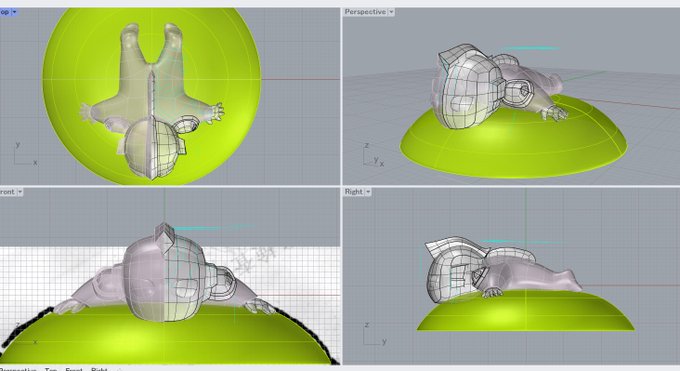
Task: Open the Top viewport dropdown arrow
Action: 14,12
